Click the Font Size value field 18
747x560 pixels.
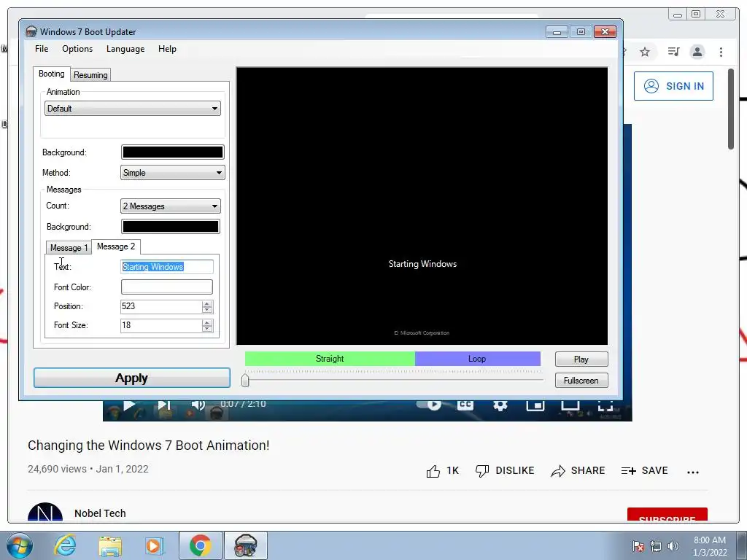pos(161,325)
